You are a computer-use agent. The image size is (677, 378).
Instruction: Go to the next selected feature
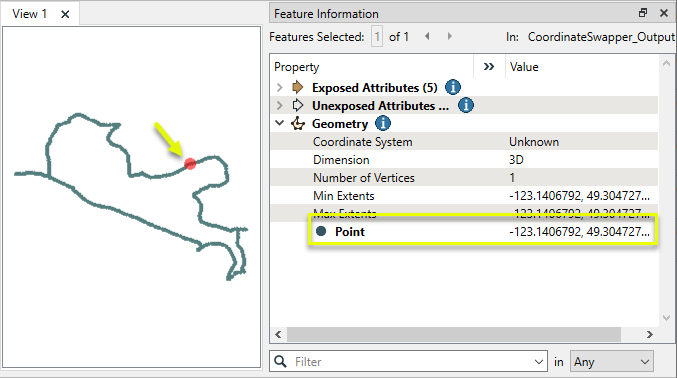449,36
